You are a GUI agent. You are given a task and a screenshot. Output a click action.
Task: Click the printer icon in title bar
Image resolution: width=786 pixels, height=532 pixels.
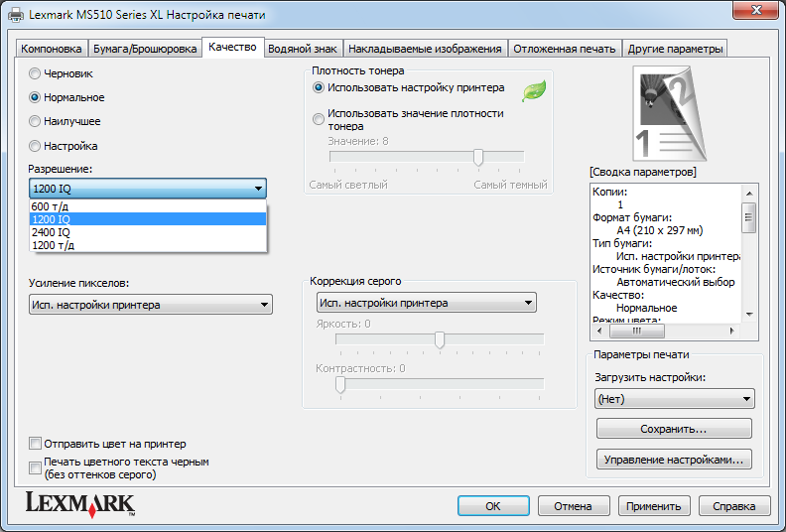[16, 15]
